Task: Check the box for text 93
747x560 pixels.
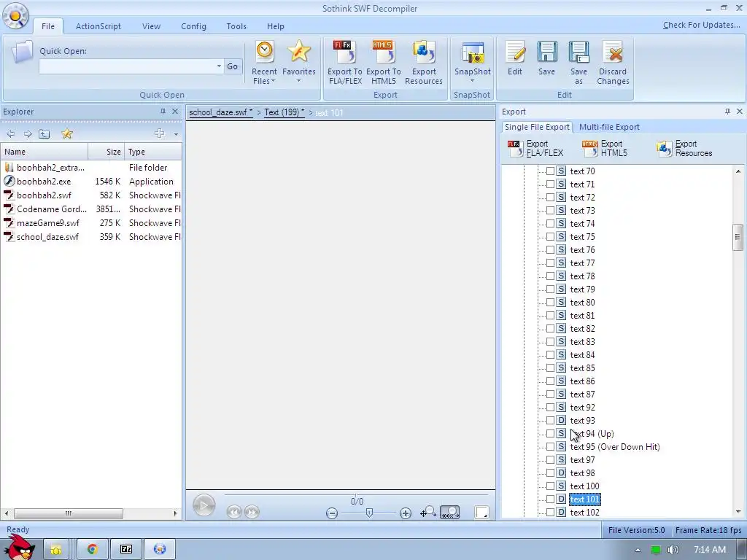Action: (x=550, y=421)
